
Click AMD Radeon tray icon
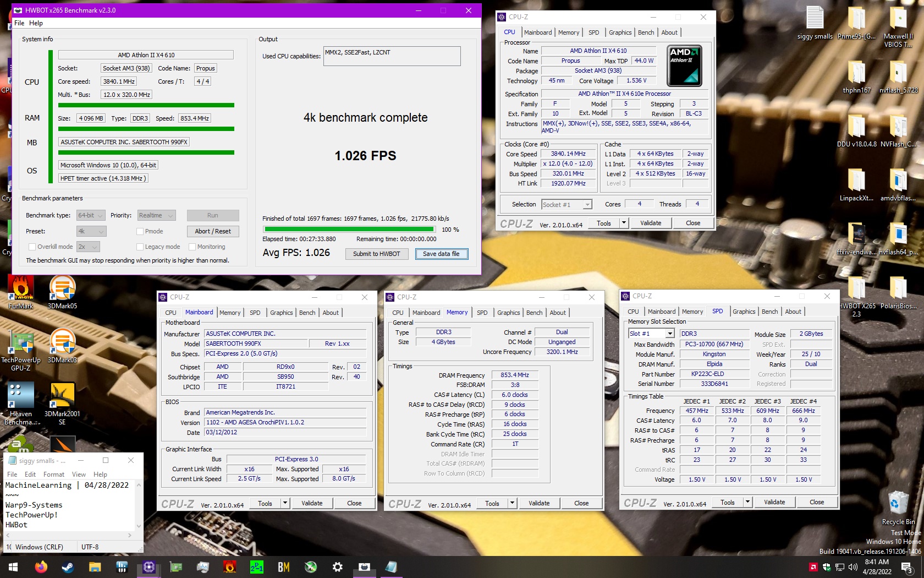(x=813, y=566)
